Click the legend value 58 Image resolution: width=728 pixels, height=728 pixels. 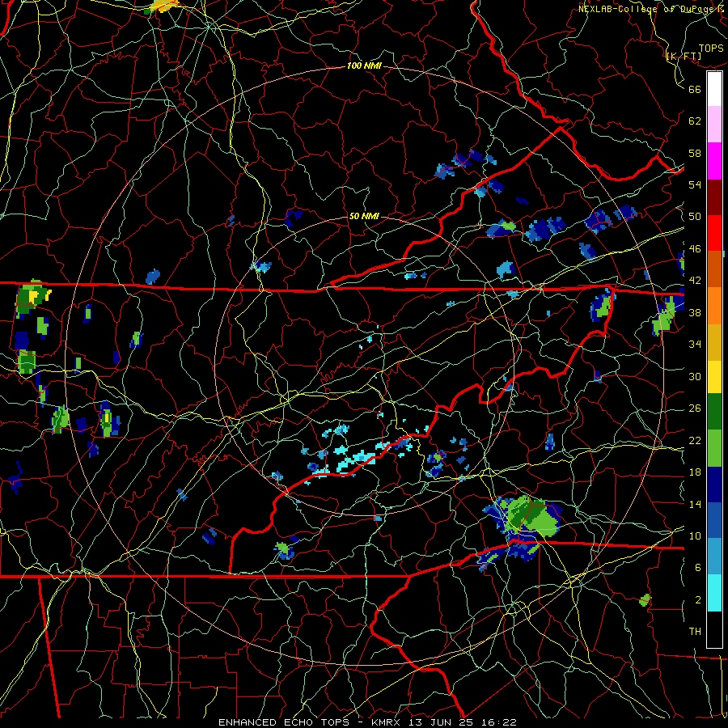click(x=695, y=153)
